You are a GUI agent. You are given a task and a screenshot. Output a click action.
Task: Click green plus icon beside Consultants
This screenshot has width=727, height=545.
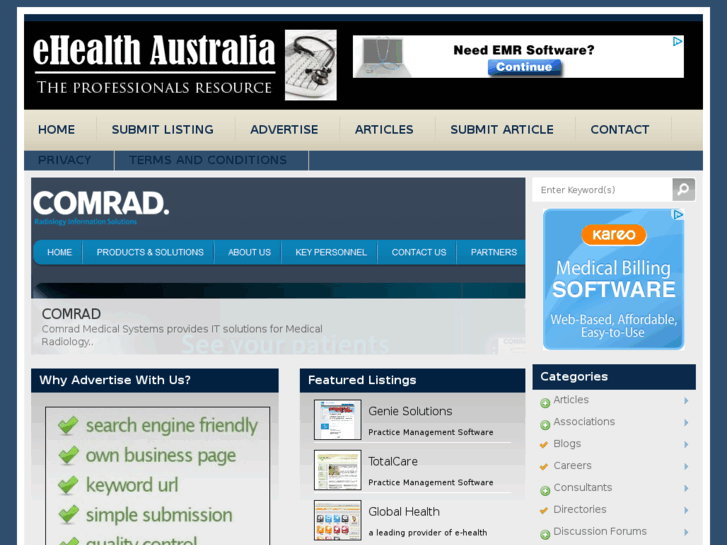point(545,491)
